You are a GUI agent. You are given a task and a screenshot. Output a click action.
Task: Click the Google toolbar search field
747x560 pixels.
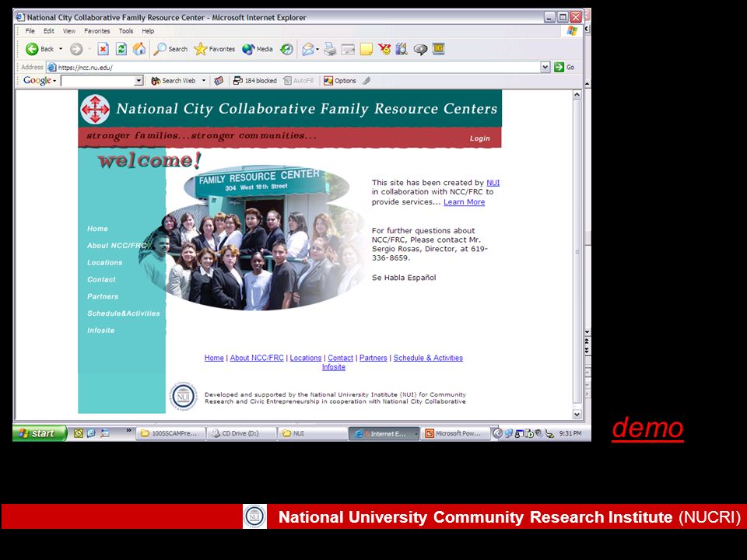click(x=98, y=81)
